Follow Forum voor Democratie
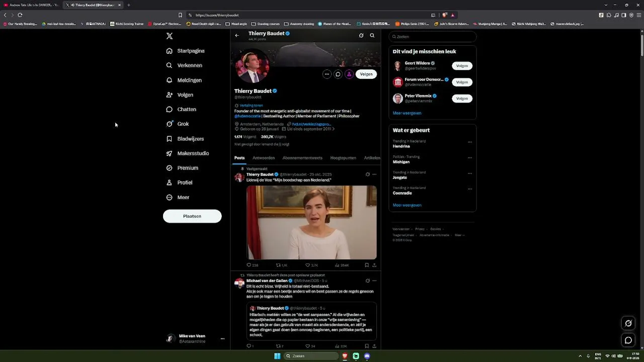Image resolution: width=644 pixels, height=362 pixels. click(462, 82)
